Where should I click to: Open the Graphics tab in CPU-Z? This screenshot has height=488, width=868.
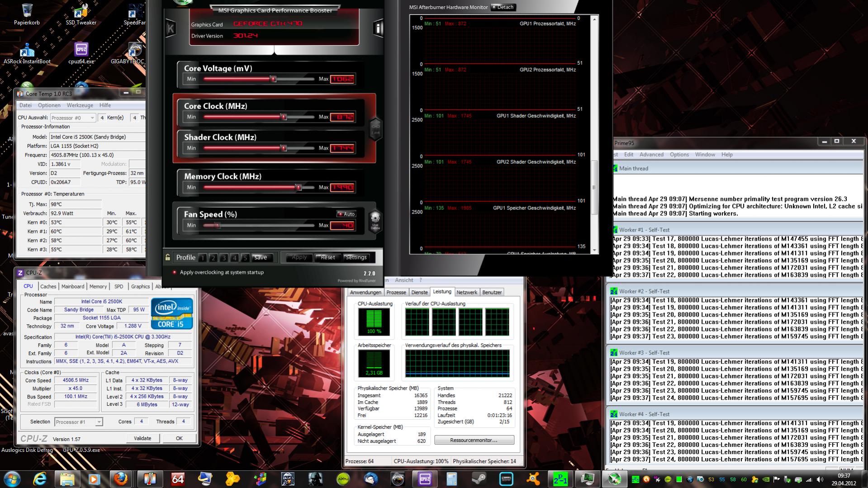tap(140, 286)
